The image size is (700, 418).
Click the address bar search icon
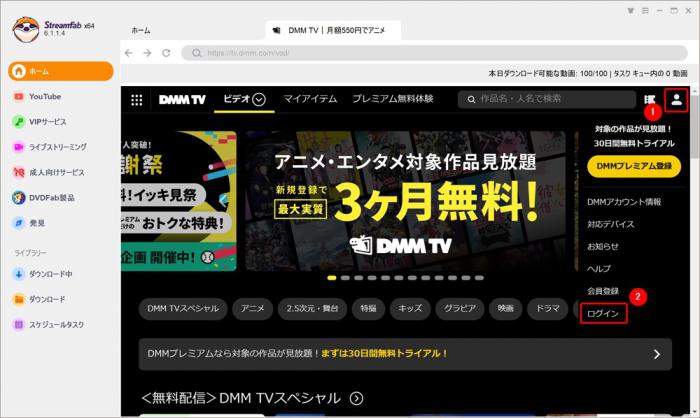[196, 53]
